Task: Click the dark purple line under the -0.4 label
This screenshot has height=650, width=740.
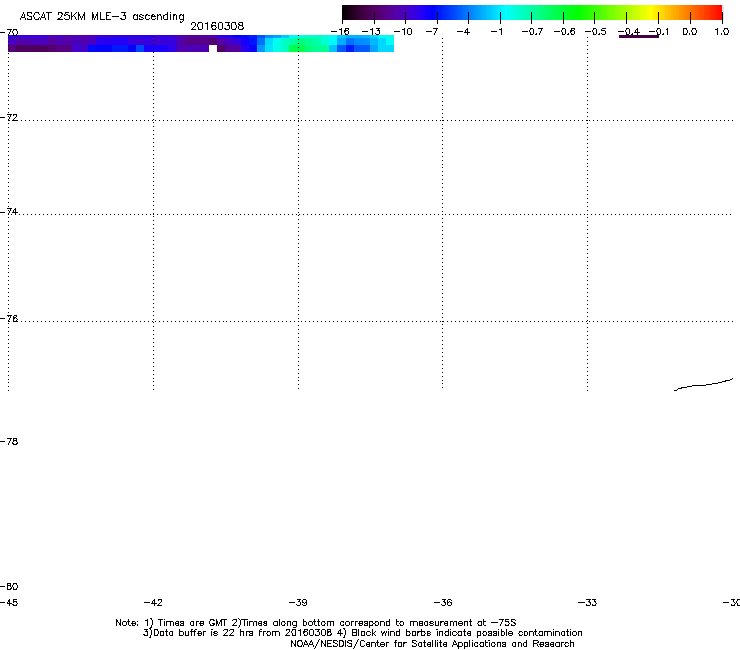Action: (x=639, y=36)
